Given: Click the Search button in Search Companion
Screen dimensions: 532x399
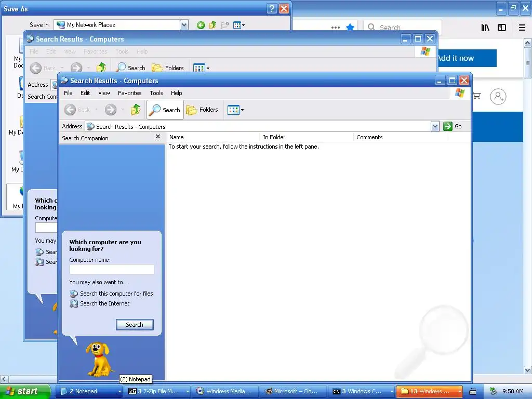Looking at the screenshot, I should [135, 325].
